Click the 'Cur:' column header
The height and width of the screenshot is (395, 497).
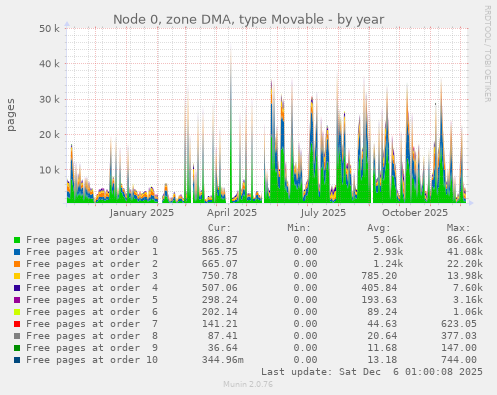pos(219,228)
